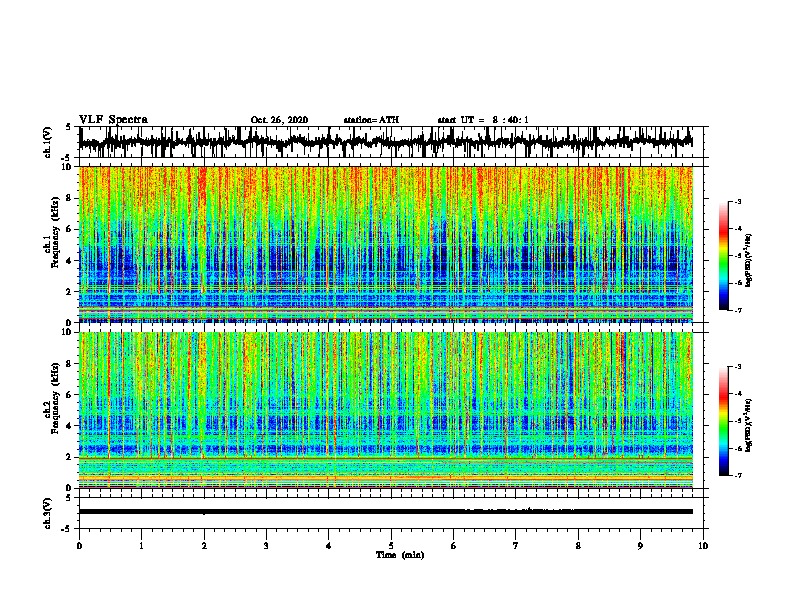Click inside the ch.1 voltage waveform trace

tap(385, 142)
